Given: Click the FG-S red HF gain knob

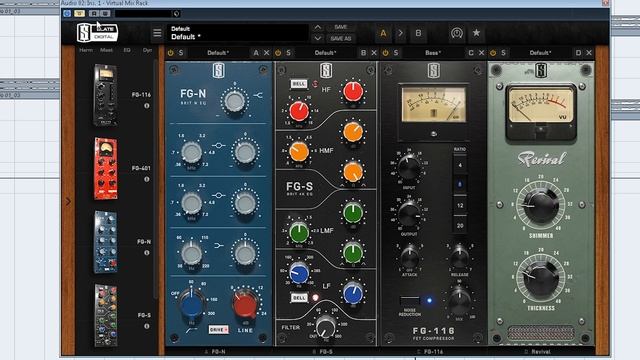Looking at the screenshot, I should [353, 91].
